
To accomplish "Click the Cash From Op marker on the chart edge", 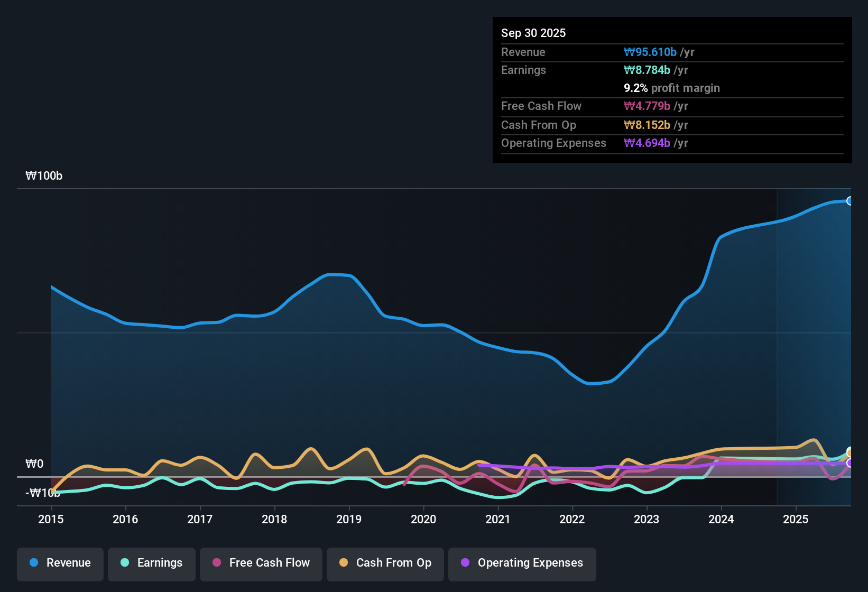I will [850, 452].
